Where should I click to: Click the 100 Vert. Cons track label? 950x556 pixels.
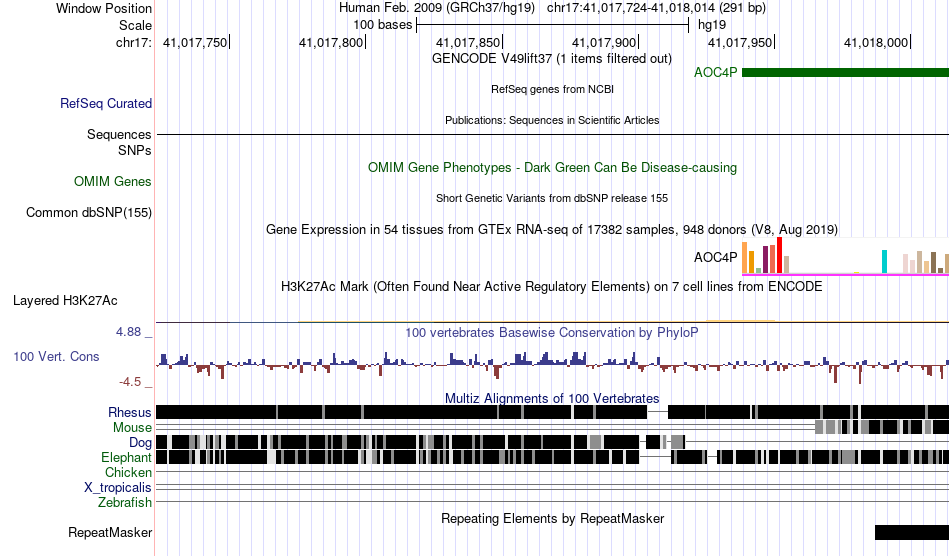click(x=56, y=357)
